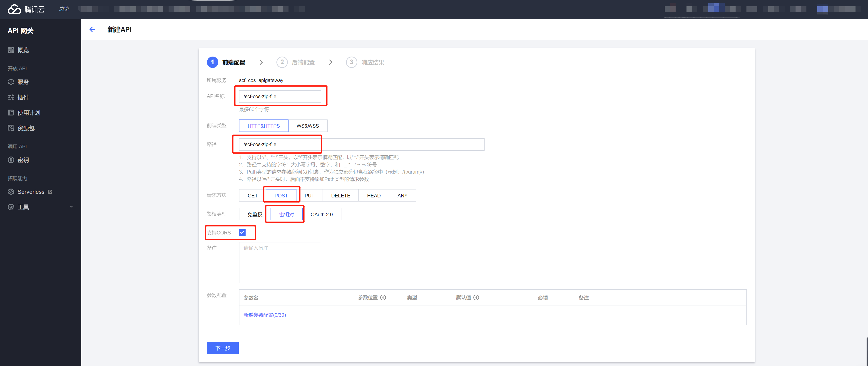Click the 后端配置 step label
This screenshot has width=868, height=366.
click(303, 62)
